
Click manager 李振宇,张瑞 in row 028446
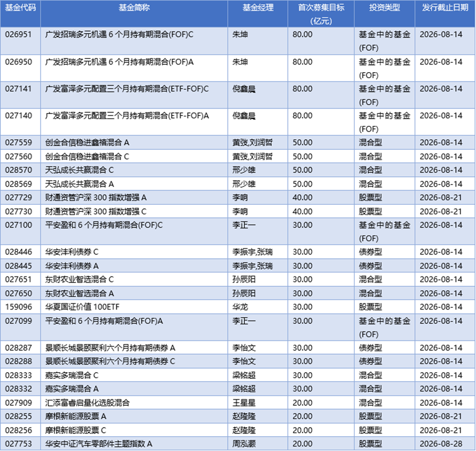(253, 252)
